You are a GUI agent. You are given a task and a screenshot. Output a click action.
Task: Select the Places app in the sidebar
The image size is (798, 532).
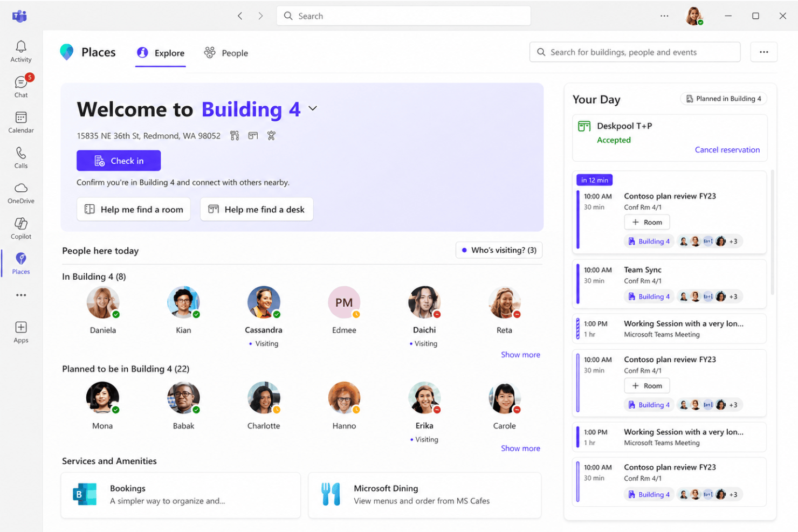tap(21, 264)
